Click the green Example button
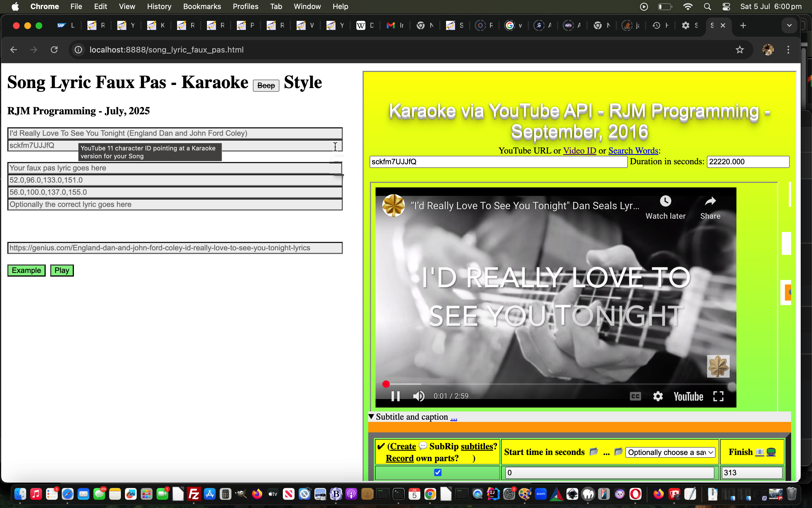812x508 pixels. (x=26, y=270)
